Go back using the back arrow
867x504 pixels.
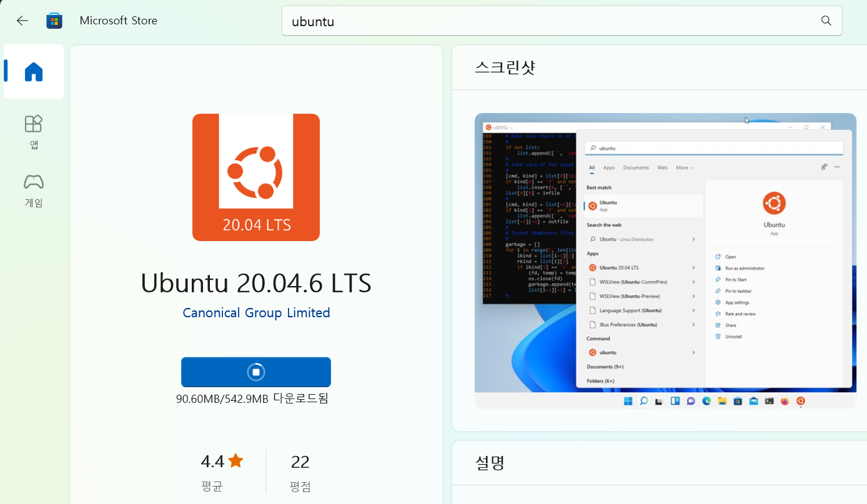pos(22,21)
